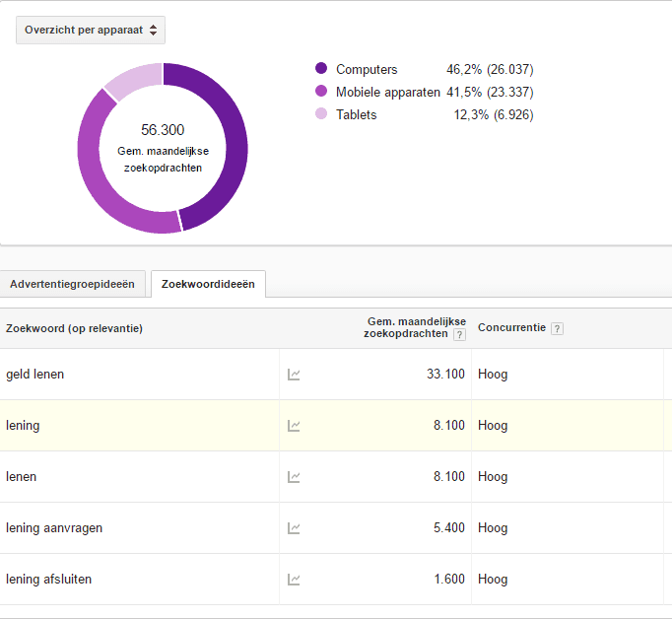
Task: Sort by the Concurrentie column header
Action: coord(510,328)
